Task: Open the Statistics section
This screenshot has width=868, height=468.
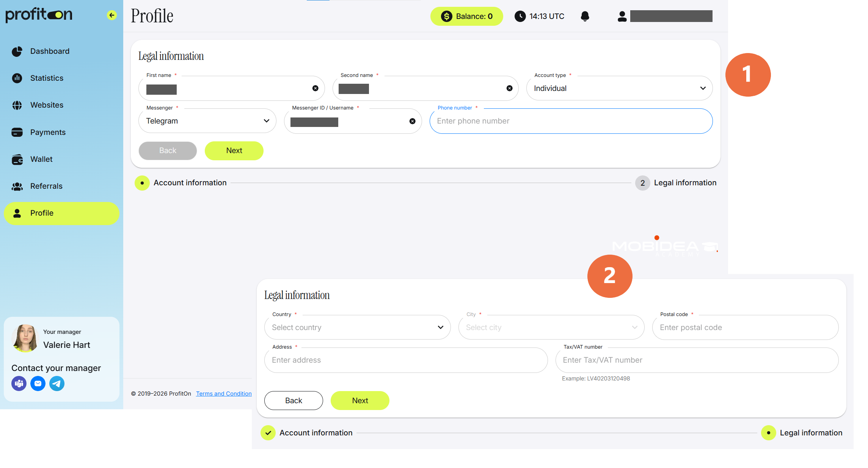Action: 47,78
